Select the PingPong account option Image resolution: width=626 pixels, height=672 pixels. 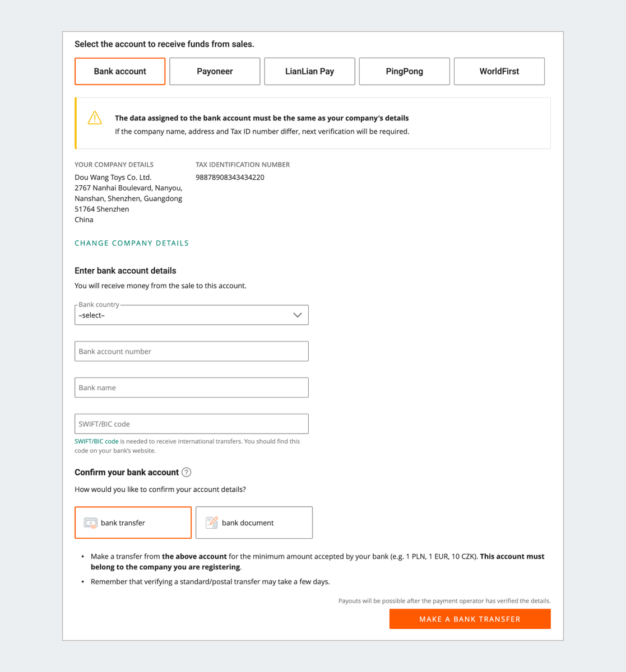(404, 71)
